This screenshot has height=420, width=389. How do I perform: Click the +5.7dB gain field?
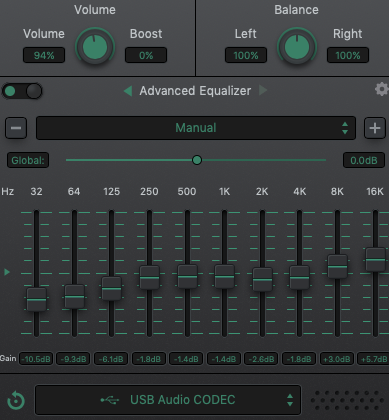tap(373, 359)
